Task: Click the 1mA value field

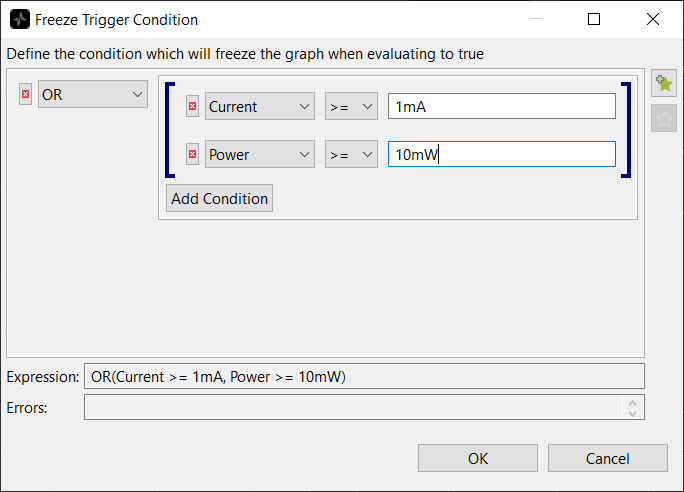Action: (x=501, y=107)
